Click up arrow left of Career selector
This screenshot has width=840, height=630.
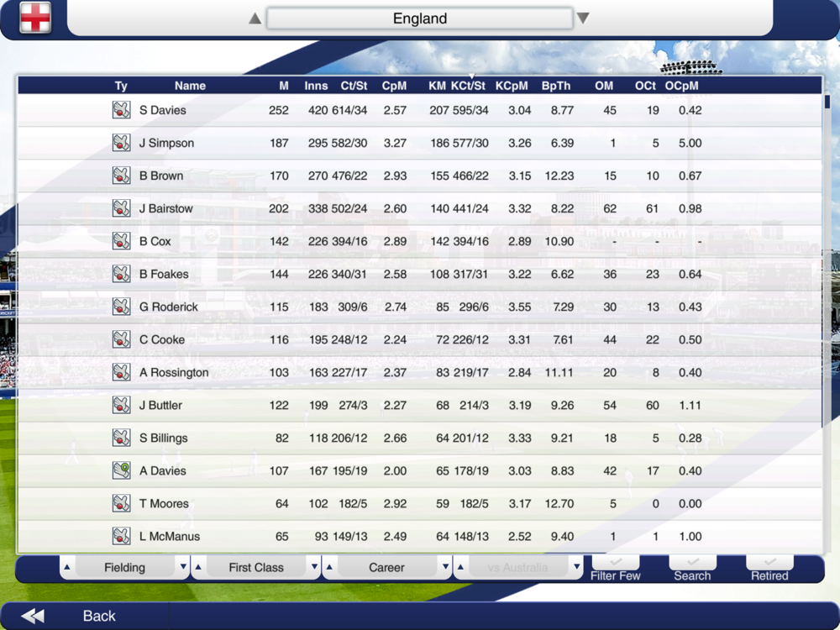329,567
